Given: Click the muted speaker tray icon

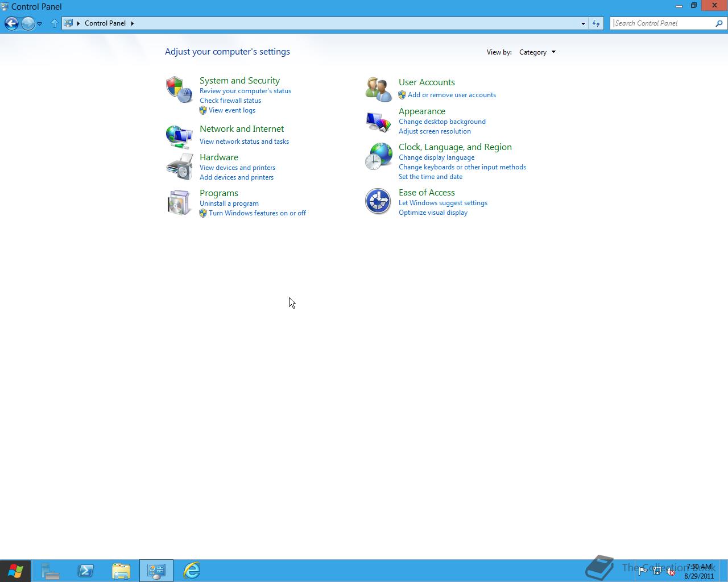Looking at the screenshot, I should [671, 572].
